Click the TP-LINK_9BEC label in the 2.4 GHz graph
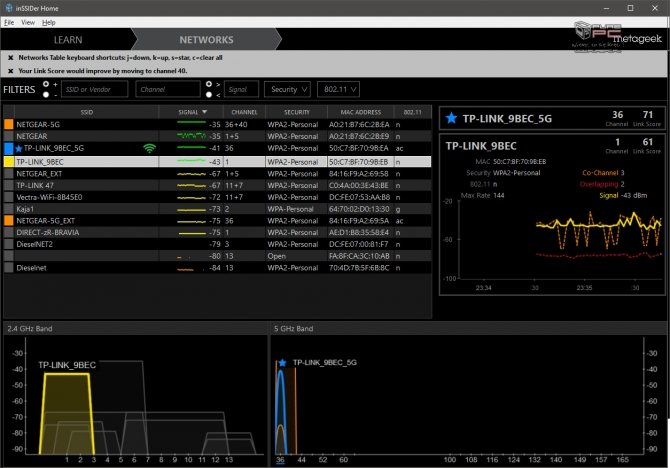This screenshot has height=468, width=670. click(67, 365)
